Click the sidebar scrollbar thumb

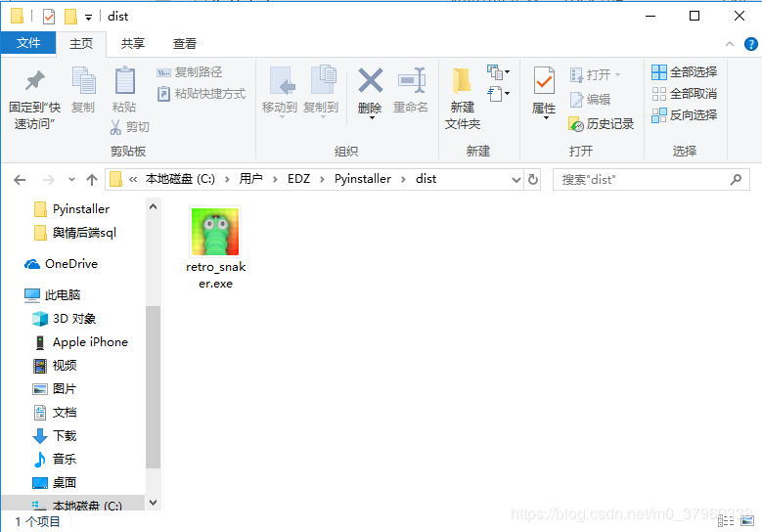tap(153, 387)
